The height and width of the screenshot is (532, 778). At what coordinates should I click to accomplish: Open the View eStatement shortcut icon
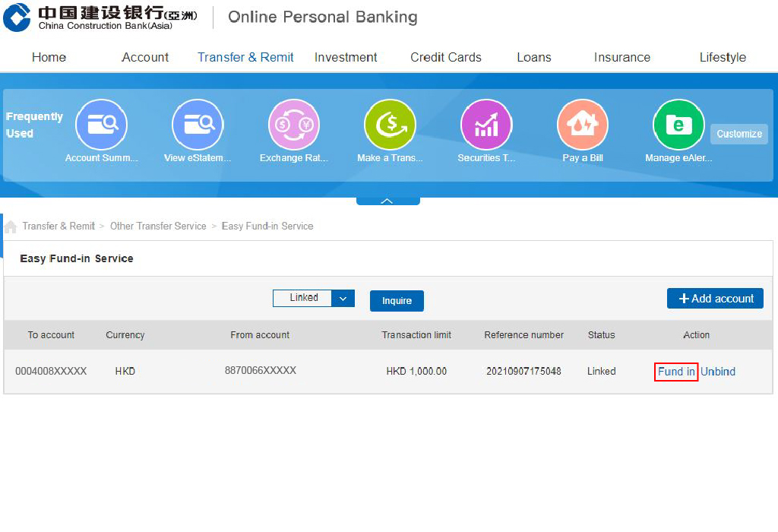(x=198, y=125)
